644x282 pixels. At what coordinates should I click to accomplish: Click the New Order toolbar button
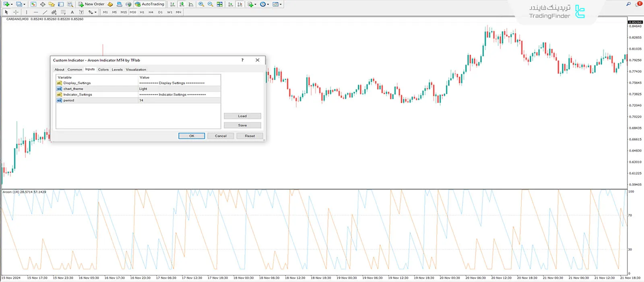pos(91,4)
